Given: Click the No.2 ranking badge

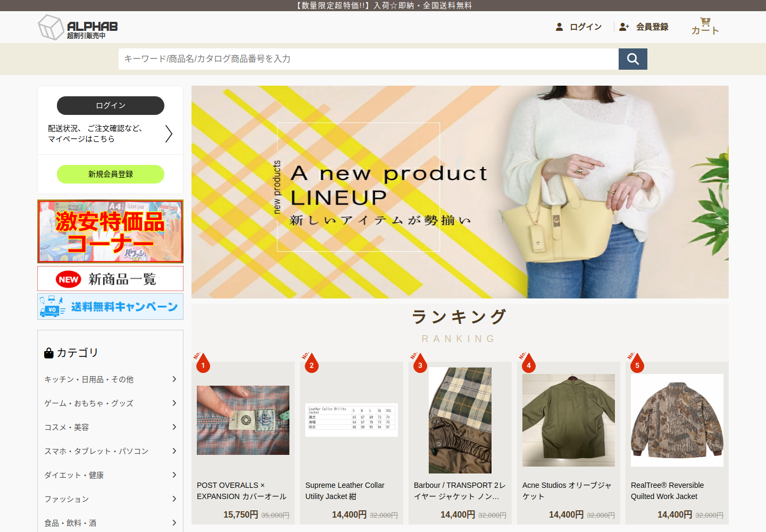Looking at the screenshot, I should pyautogui.click(x=311, y=363).
